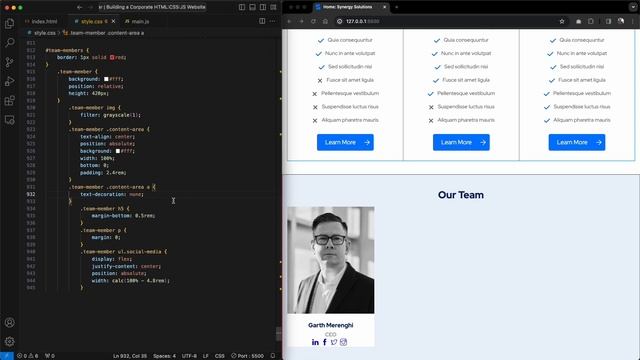
Task: Click the browser forward arrow
Action: [x=301, y=21]
